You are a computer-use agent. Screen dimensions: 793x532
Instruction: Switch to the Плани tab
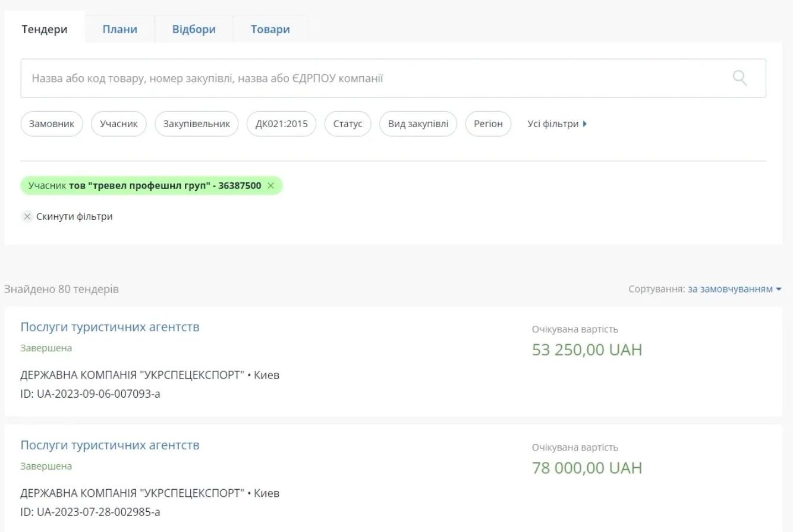119,29
